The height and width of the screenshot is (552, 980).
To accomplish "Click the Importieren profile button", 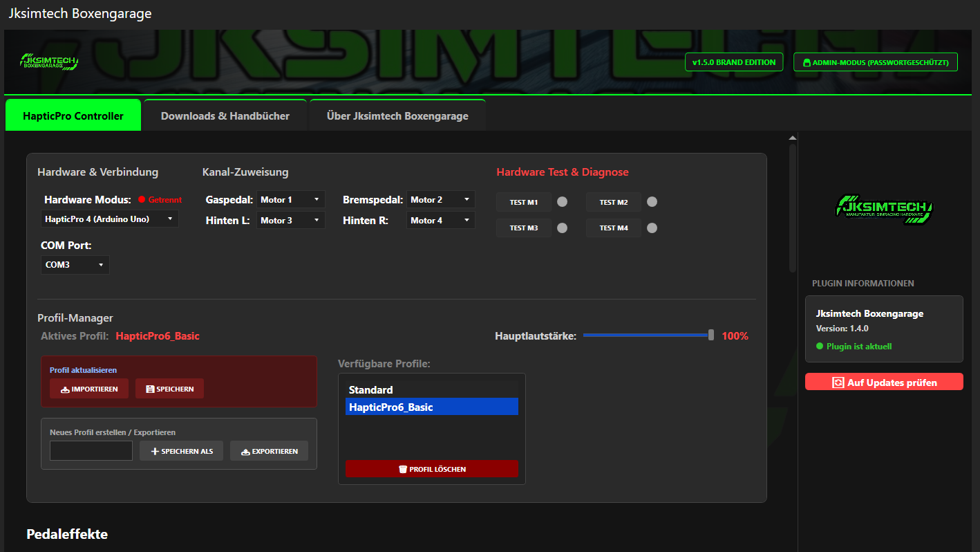I will (x=89, y=389).
